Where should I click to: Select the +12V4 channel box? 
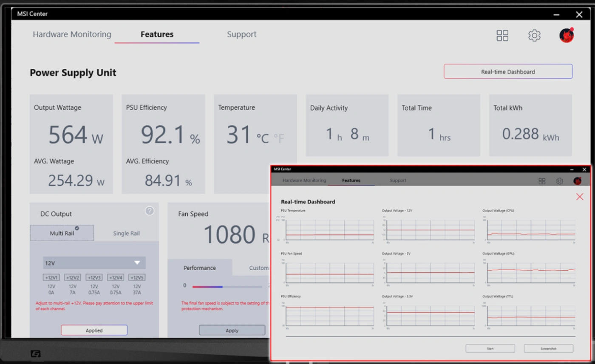click(x=115, y=277)
